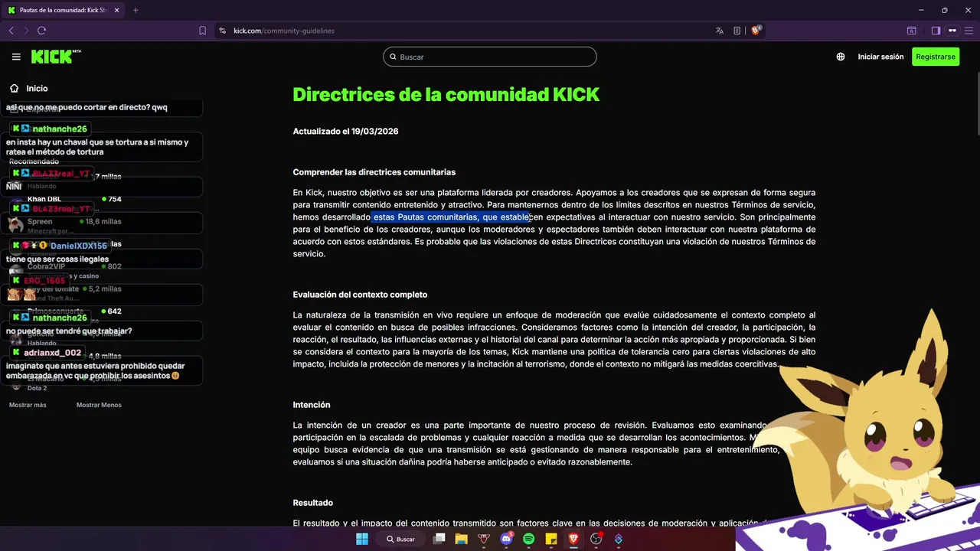Screen dimensions: 980x551
Task: Click the heading Resultado
Action: 312,503
